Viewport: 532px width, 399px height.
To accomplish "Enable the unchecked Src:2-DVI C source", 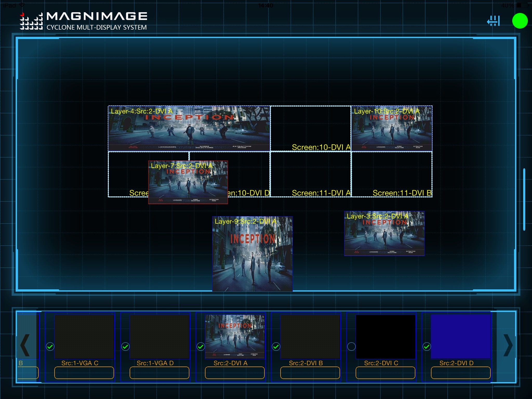I will (x=351, y=347).
